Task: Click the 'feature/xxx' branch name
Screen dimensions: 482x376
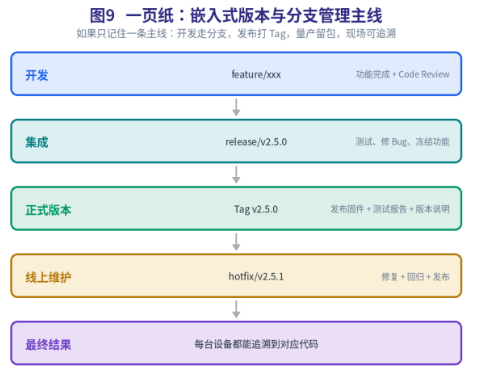Action: click(256, 74)
